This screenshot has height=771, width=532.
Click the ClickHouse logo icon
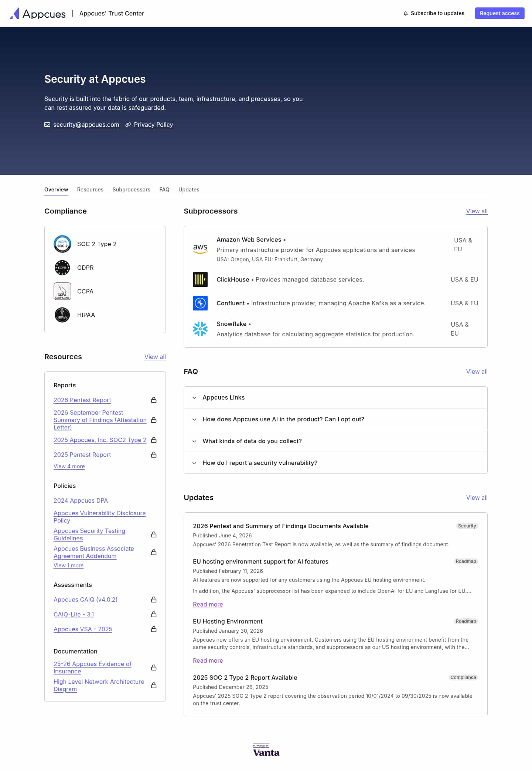[200, 279]
